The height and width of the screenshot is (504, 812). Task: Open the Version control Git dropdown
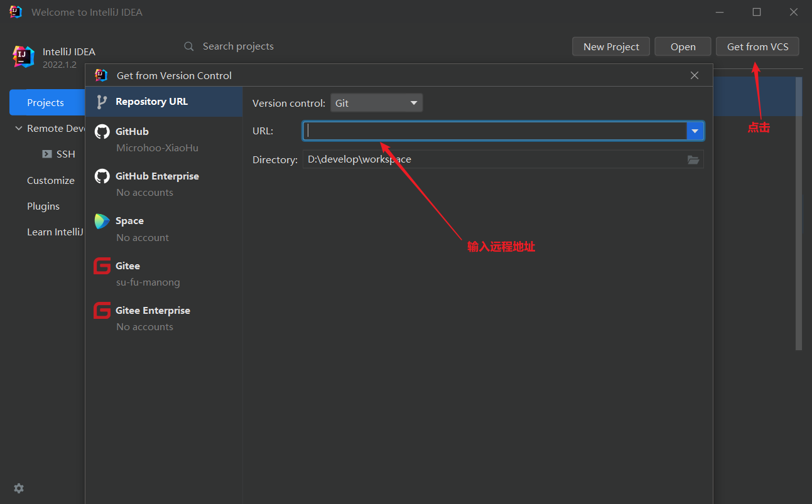point(377,103)
